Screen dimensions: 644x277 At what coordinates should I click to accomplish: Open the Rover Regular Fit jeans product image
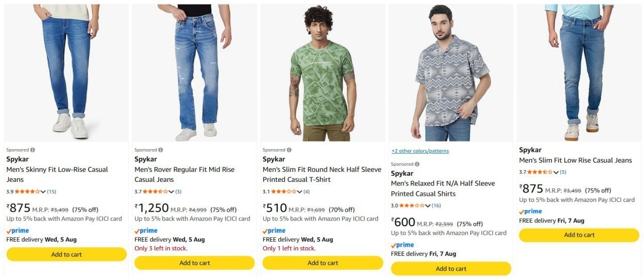tap(195, 73)
